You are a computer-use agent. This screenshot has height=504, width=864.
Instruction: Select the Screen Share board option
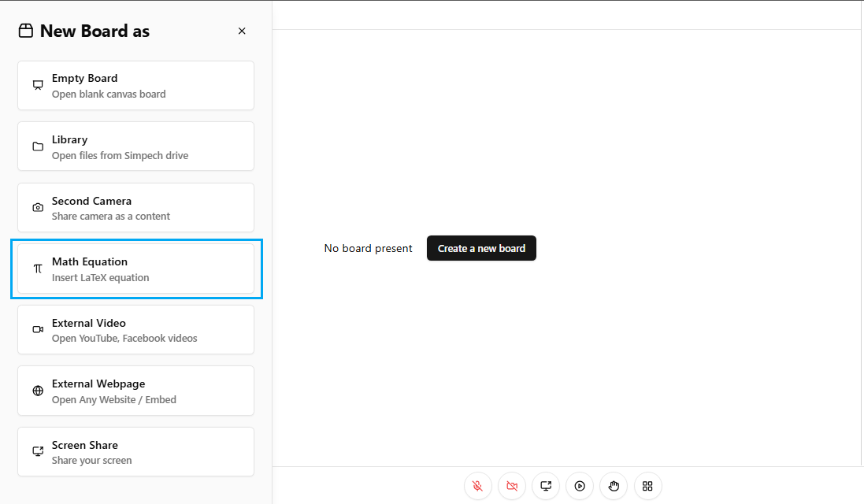135,452
